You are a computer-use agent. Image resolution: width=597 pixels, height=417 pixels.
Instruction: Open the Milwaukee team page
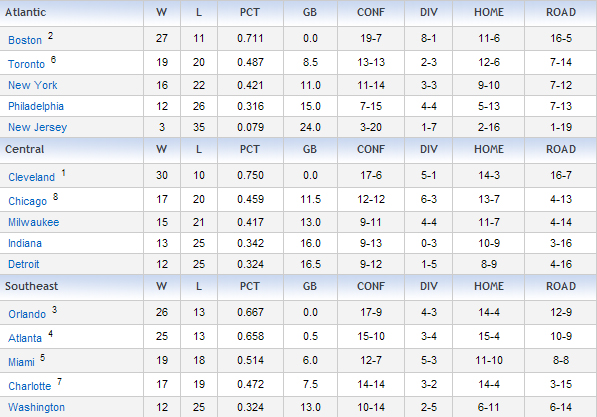(x=34, y=222)
